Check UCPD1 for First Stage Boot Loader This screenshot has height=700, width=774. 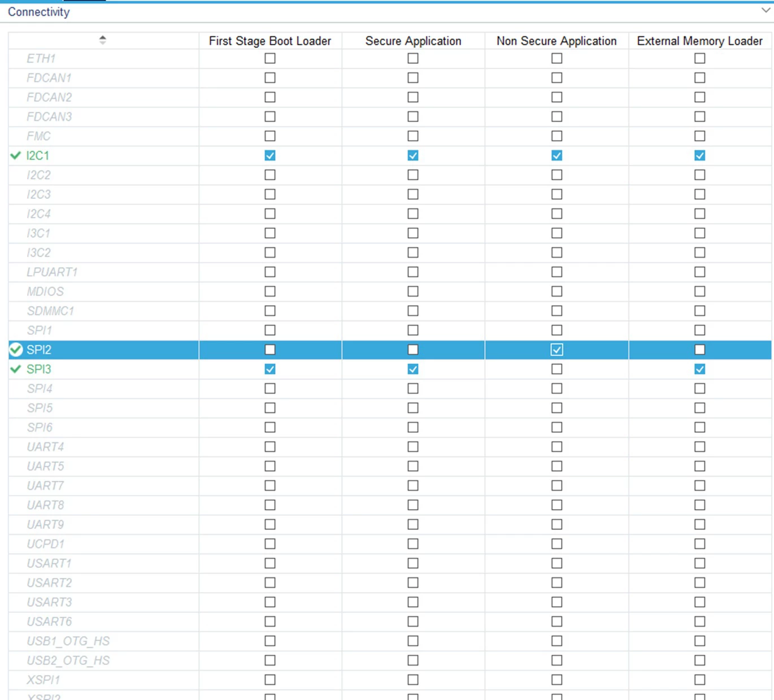tap(270, 544)
